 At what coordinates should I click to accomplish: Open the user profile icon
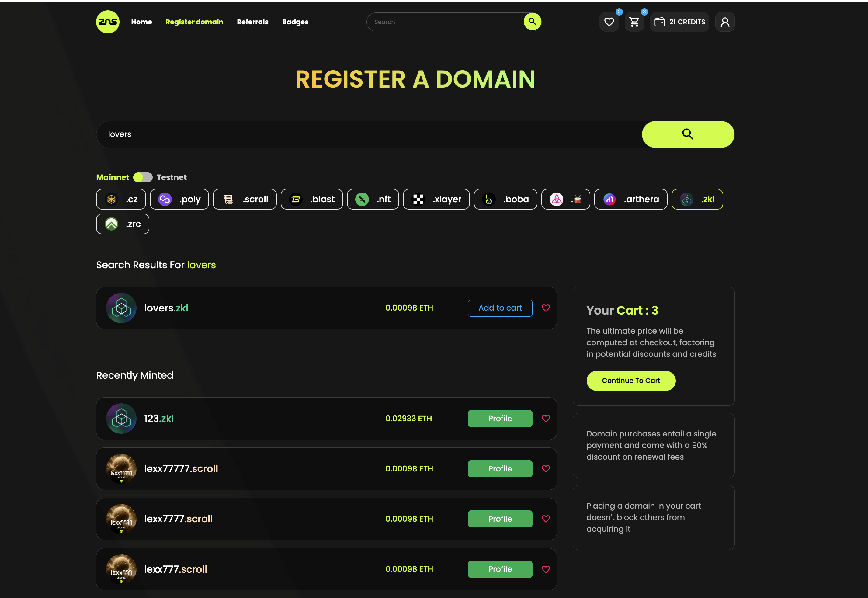724,22
